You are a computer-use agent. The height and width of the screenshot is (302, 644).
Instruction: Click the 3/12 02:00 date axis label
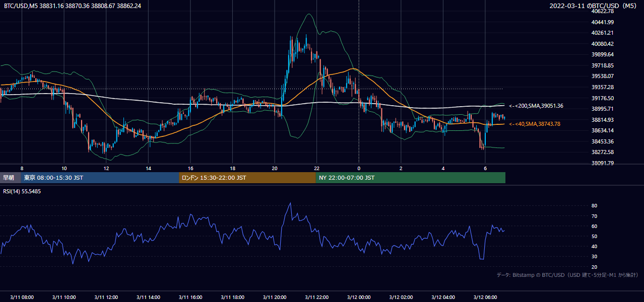click(401, 297)
